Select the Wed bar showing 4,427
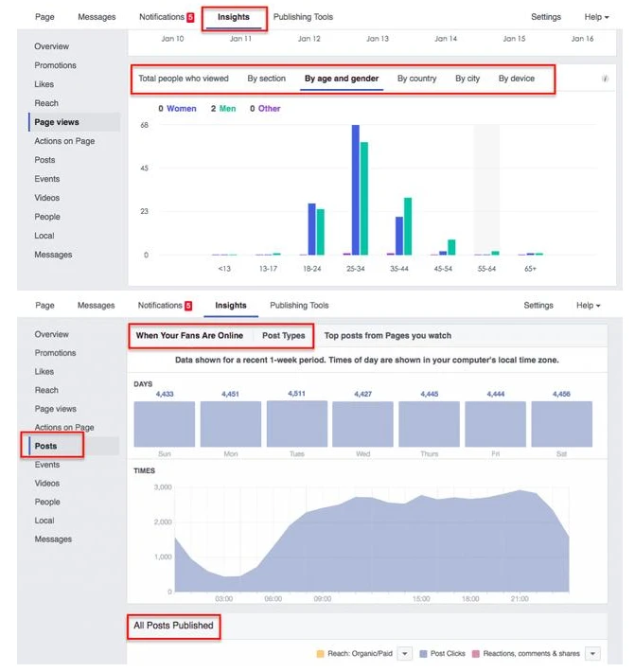 point(362,424)
